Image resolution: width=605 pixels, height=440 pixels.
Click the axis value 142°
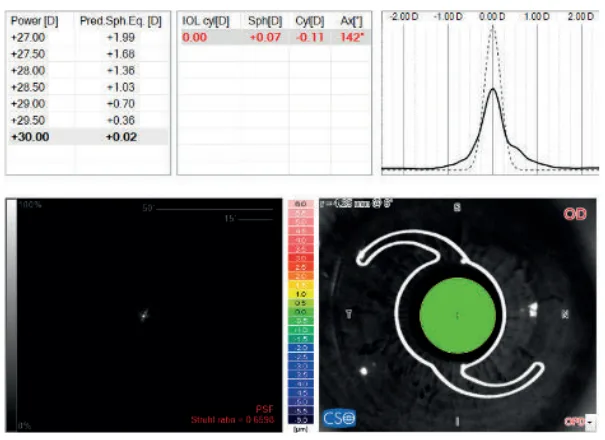point(352,37)
